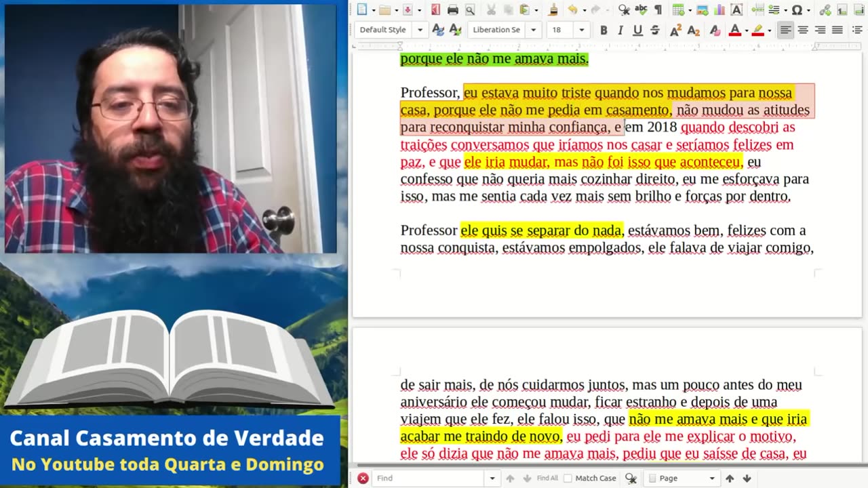
Task: Insert a special character (Omega)
Action: click(797, 9)
